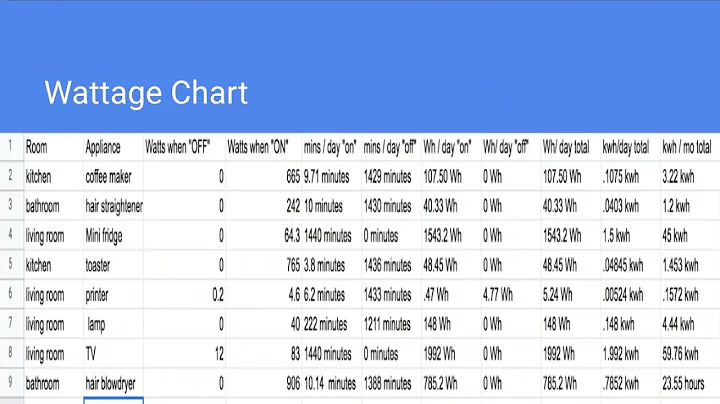The image size is (720, 404).
Task: Click the 'hair straightener' appliance cell
Action: [x=114, y=206]
